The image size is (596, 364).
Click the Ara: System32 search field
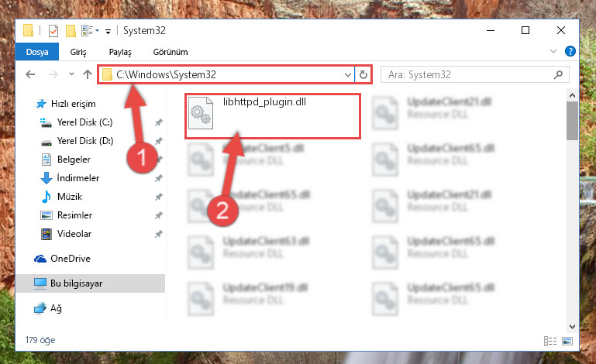tap(475, 74)
